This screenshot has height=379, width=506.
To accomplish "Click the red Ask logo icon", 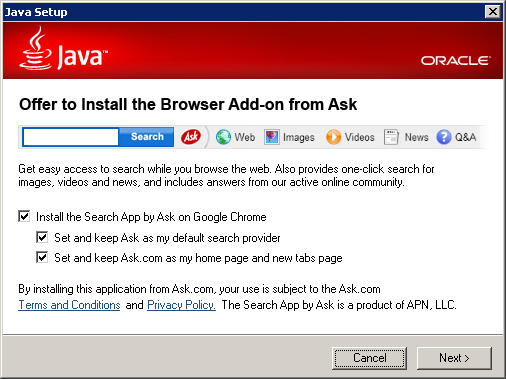I will (x=191, y=137).
